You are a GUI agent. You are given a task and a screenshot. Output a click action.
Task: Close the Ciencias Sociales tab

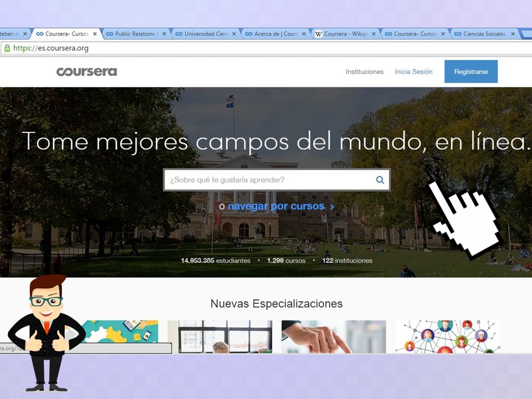point(513,34)
